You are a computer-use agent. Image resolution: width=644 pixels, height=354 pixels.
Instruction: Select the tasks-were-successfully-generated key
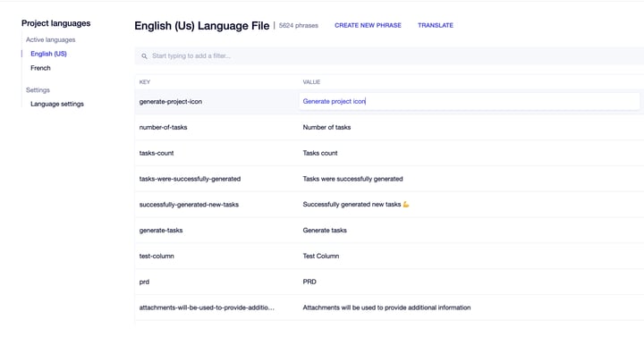tap(190, 179)
